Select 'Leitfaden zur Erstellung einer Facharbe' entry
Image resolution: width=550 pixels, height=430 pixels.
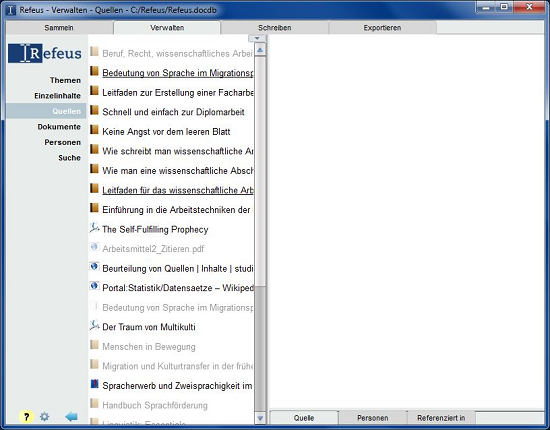coord(177,93)
